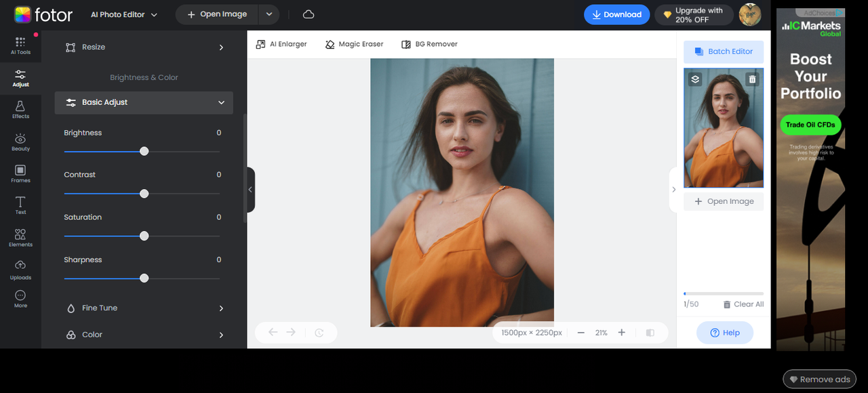868x393 pixels.
Task: Toggle the compare original view icon
Action: click(x=650, y=333)
